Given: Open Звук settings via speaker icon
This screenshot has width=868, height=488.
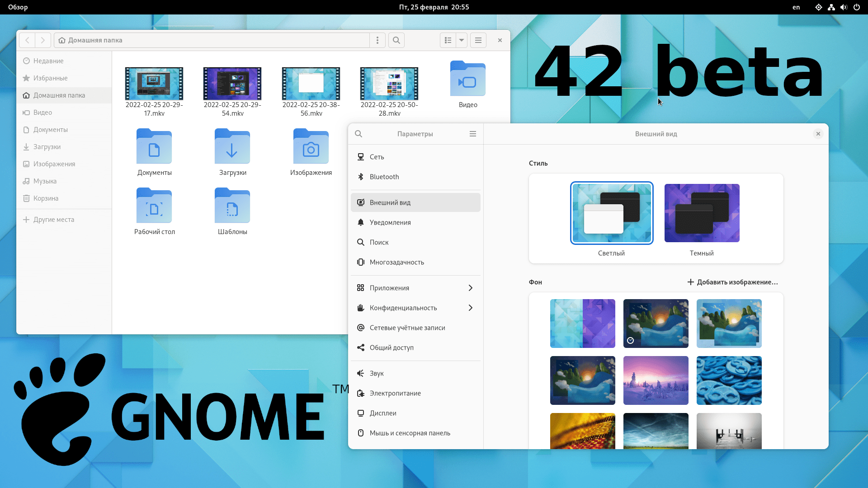Looking at the screenshot, I should [361, 373].
